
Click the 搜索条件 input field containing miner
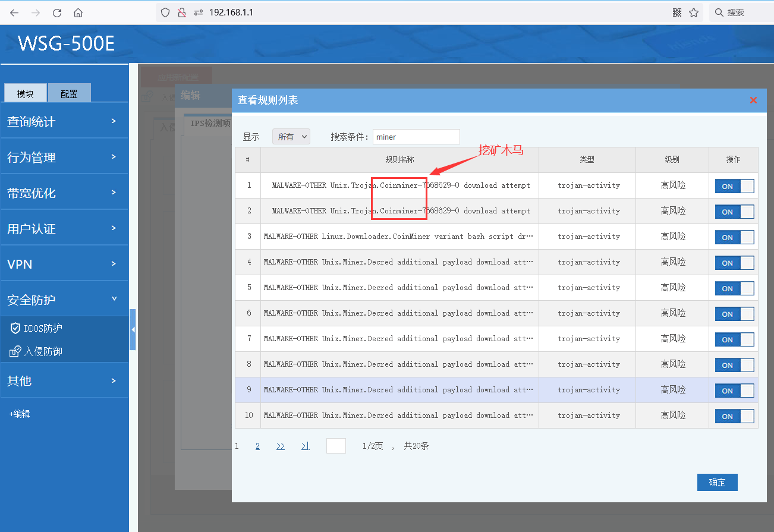pos(416,137)
